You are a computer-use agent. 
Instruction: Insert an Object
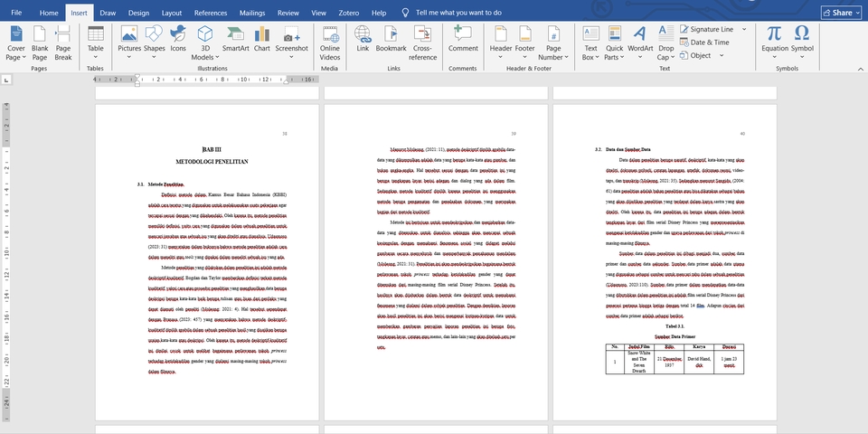click(696, 55)
